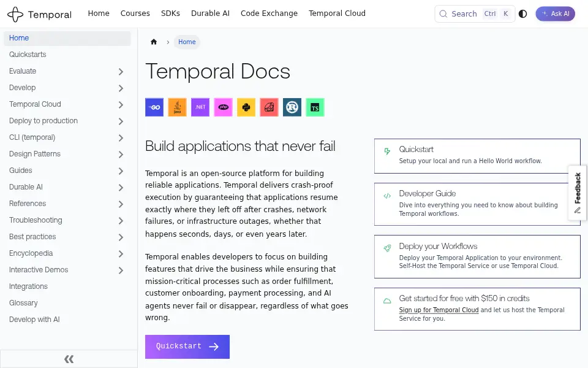588x368 pixels.
Task: Open SDKs in top navigation
Action: tap(170, 13)
